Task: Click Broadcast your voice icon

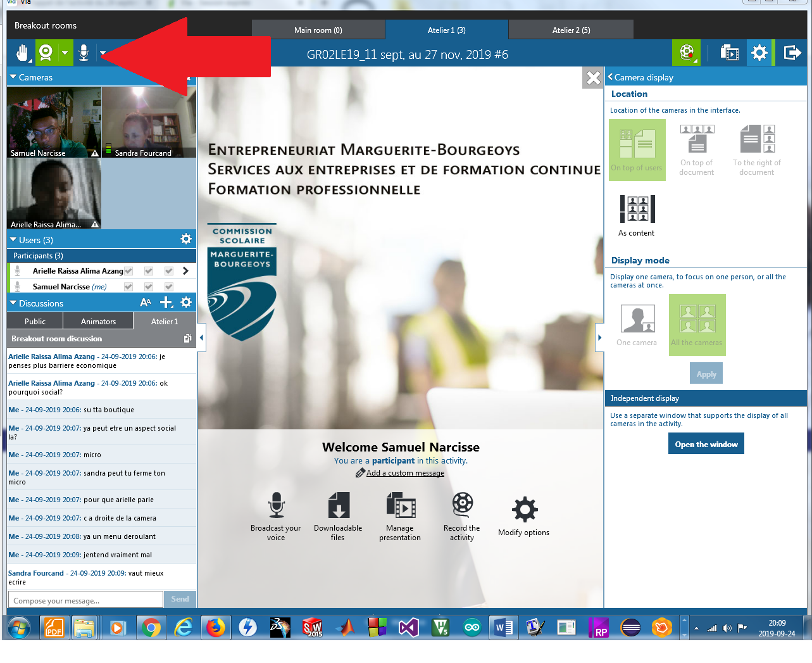Action: pos(276,505)
